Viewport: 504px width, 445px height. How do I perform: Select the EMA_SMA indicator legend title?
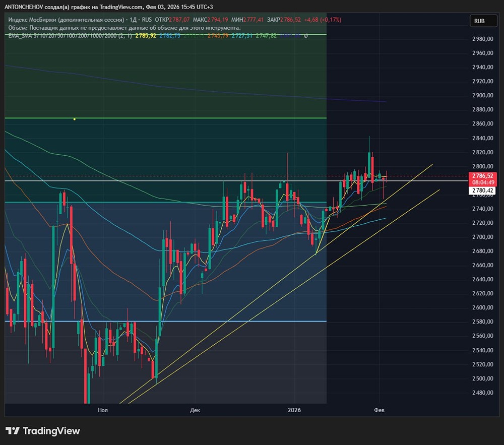point(70,36)
